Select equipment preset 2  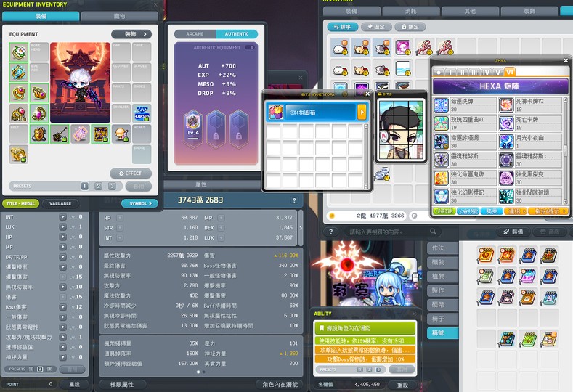98,187
